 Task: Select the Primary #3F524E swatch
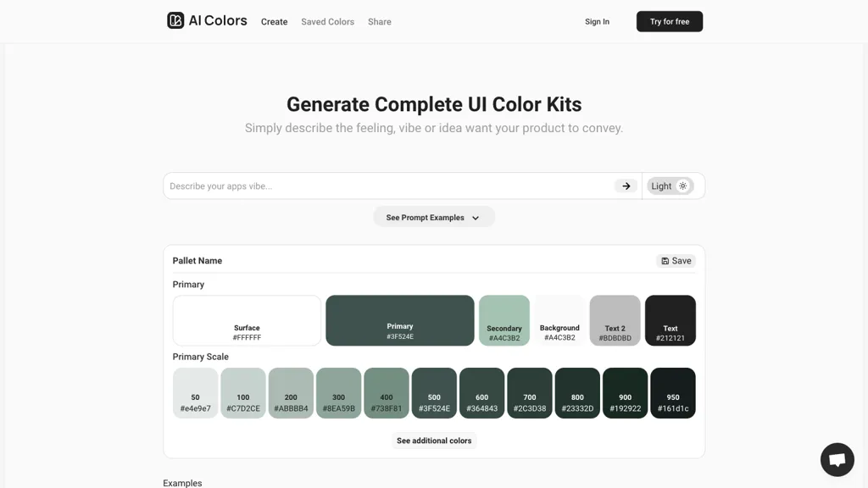[x=400, y=320]
